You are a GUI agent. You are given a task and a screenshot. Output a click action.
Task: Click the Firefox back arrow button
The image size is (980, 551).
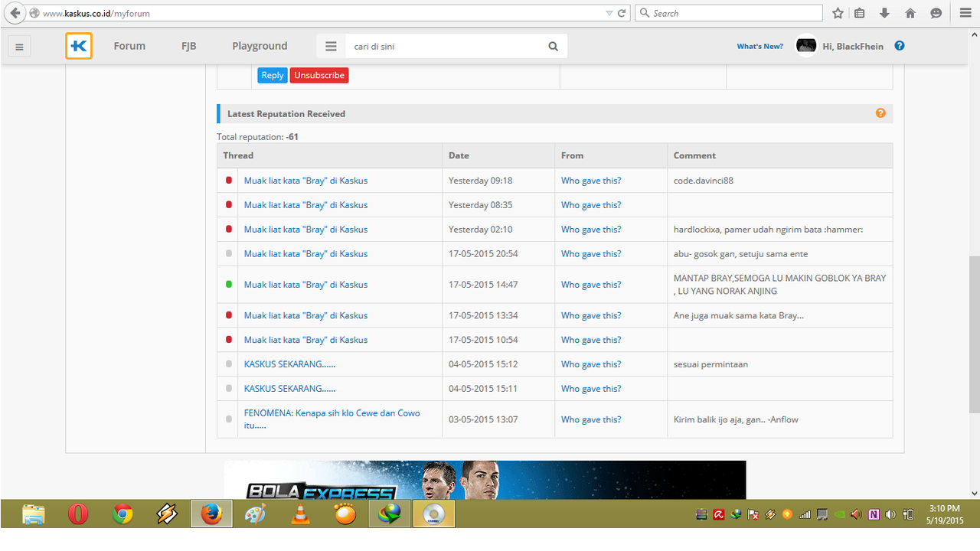tap(15, 13)
